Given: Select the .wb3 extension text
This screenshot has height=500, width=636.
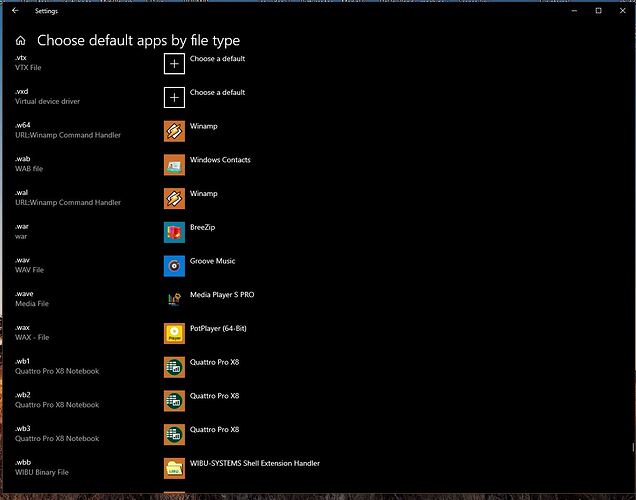Looking at the screenshot, I should [x=23, y=428].
